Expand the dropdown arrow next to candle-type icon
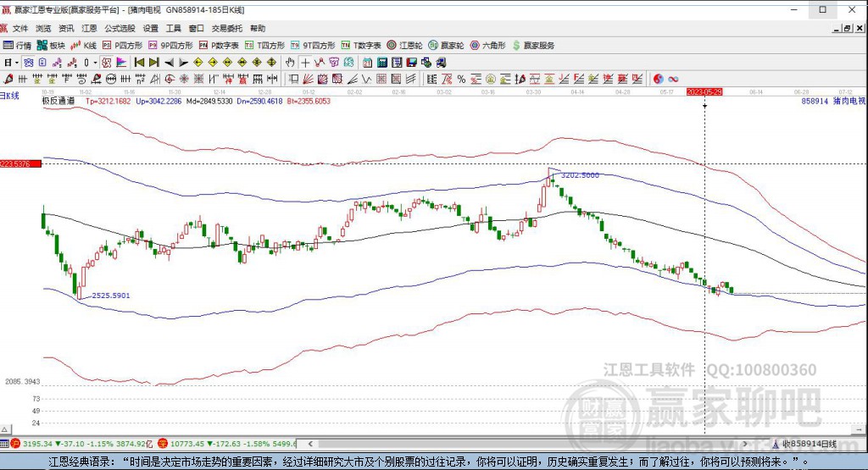The image size is (868, 470). tap(95, 63)
